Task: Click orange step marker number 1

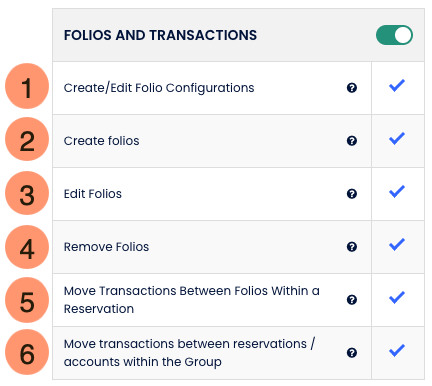Action: coord(27,86)
